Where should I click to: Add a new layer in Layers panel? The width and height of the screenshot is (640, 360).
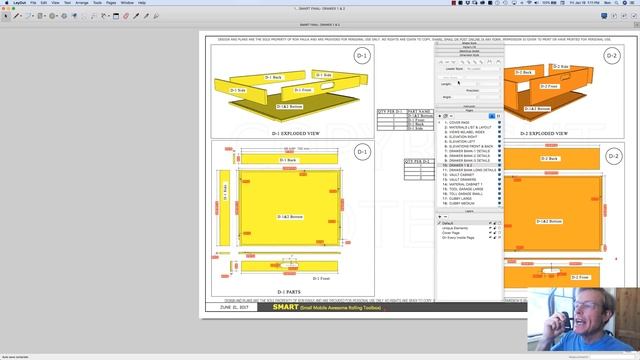tap(440, 217)
